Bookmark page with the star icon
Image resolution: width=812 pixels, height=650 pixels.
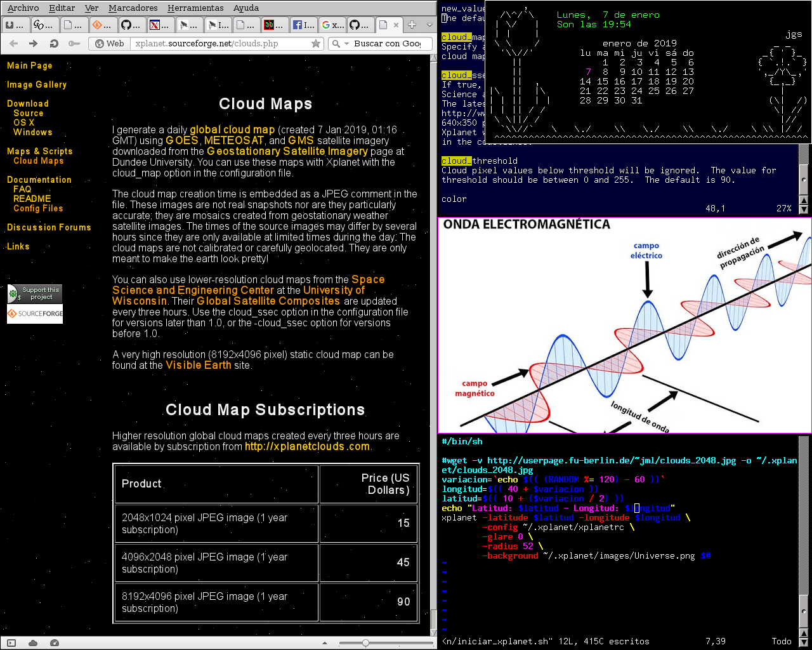[x=316, y=44]
